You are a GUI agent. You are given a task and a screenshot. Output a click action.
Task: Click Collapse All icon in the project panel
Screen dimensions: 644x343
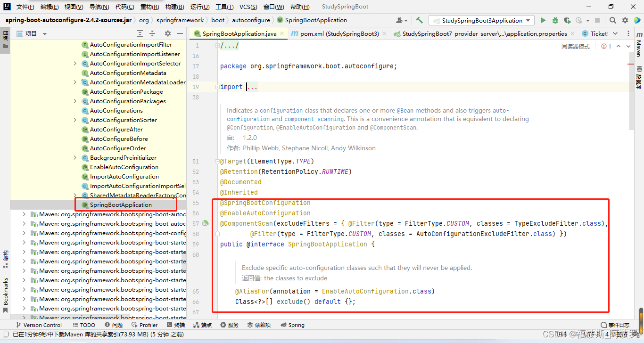(x=152, y=33)
